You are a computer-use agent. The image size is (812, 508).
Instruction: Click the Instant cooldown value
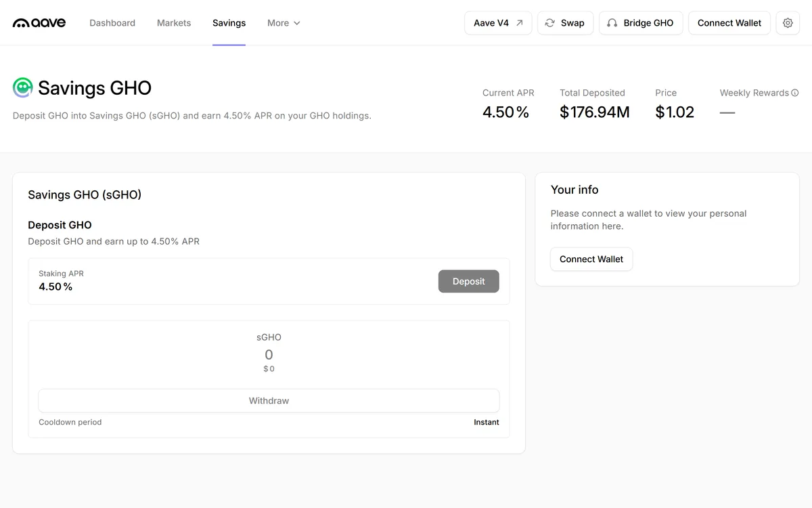(x=487, y=422)
